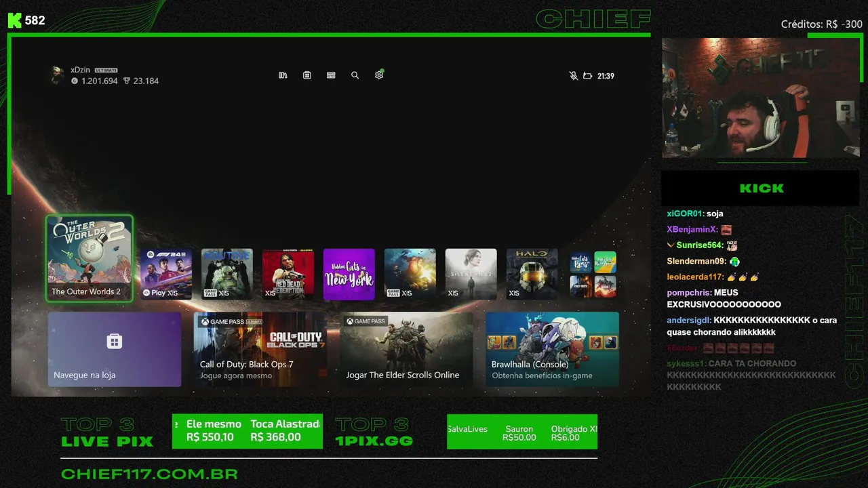Click chat username xiGOR01
The width and height of the screenshot is (868, 488).
click(685, 213)
